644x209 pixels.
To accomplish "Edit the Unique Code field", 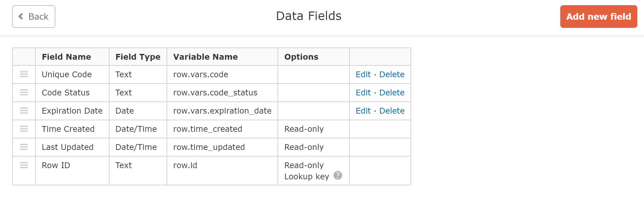I will click(x=363, y=75).
